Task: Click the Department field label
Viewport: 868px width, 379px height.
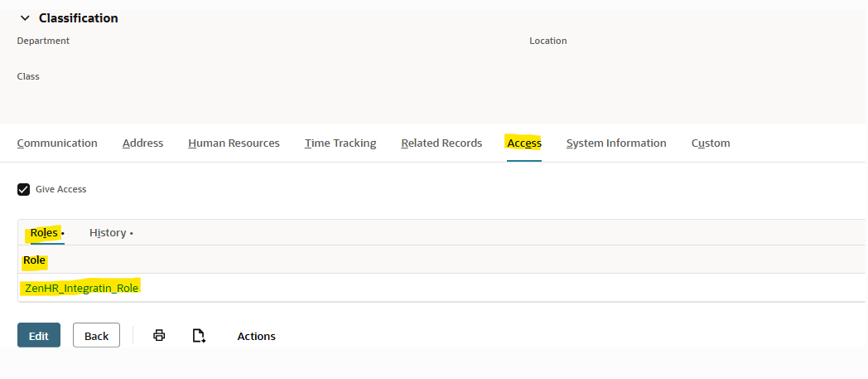Action: coord(43,41)
